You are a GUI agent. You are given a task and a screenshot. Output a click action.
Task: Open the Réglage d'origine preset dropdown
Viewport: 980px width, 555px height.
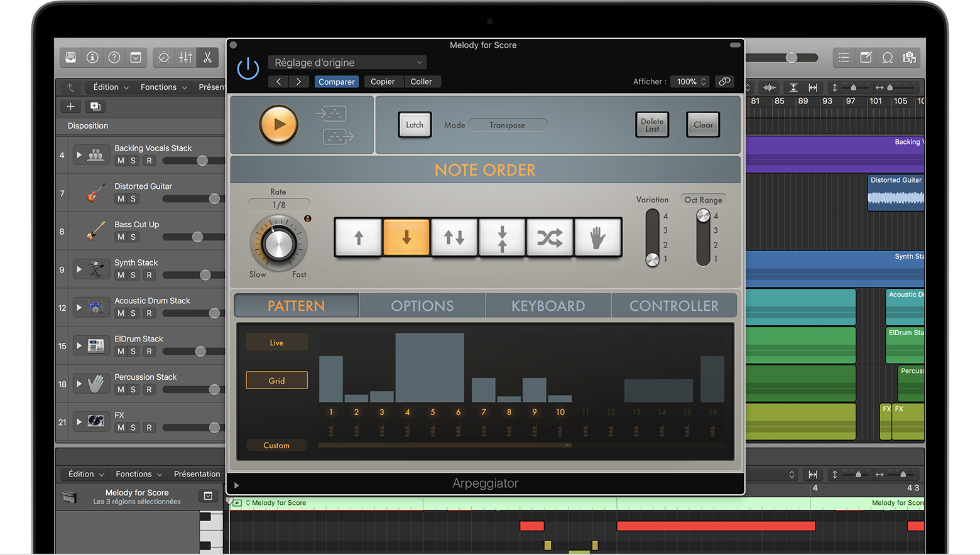(x=347, y=63)
